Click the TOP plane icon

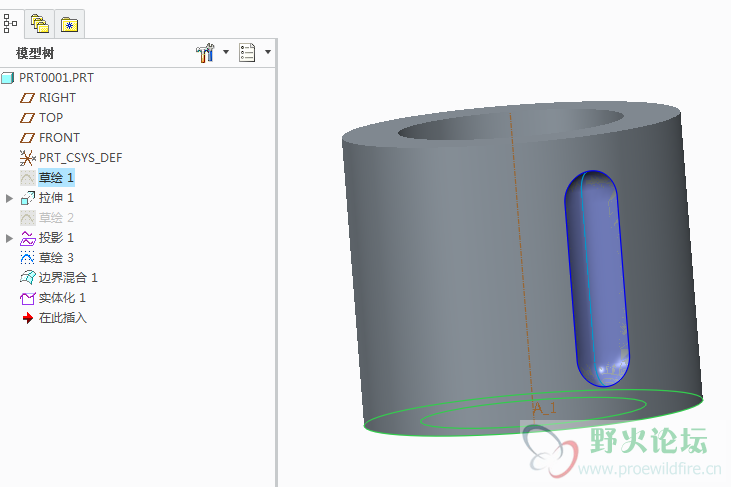[27, 118]
